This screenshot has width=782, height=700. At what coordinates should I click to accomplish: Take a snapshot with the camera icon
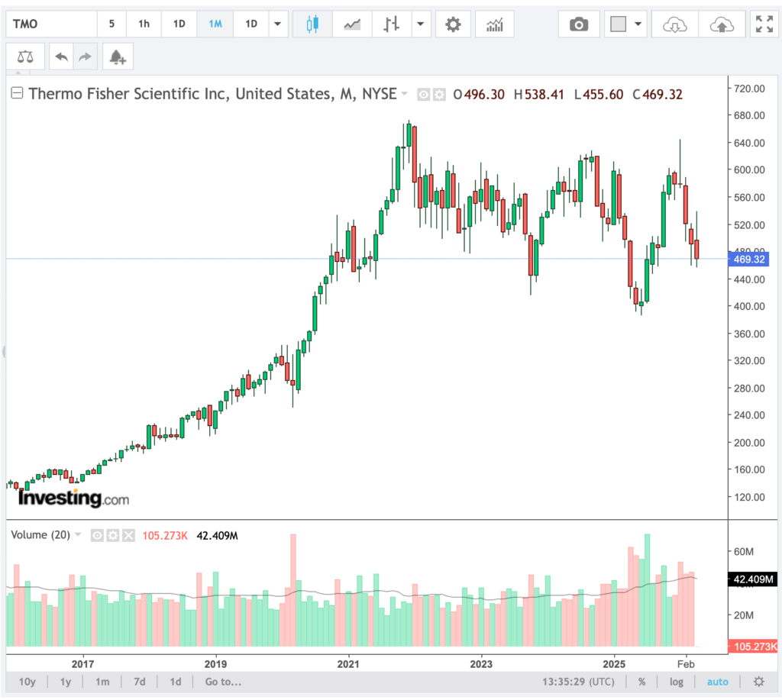coord(579,24)
